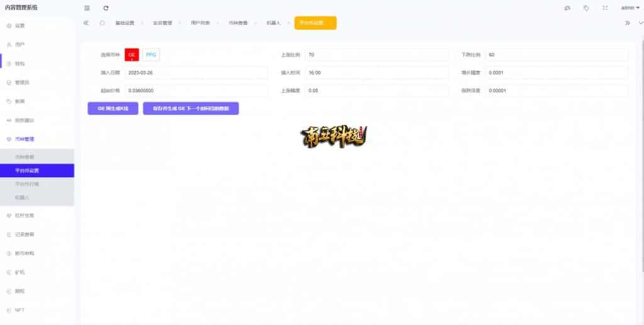
Task: Expand the NFT sidebar menu
Action: pos(37,310)
